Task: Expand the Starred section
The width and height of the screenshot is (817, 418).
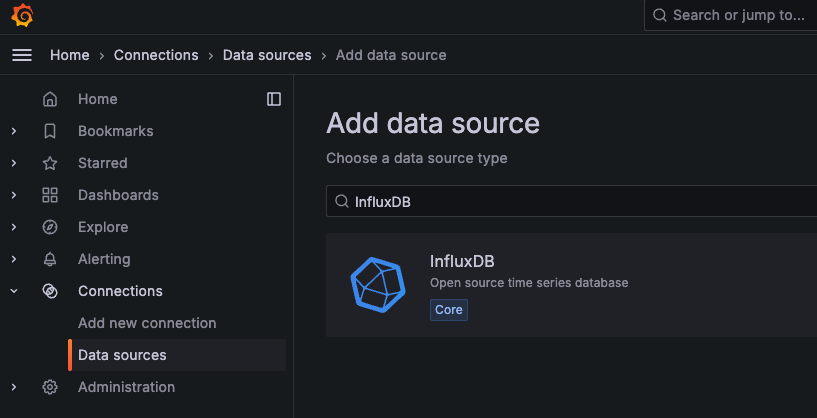Action: (14, 163)
